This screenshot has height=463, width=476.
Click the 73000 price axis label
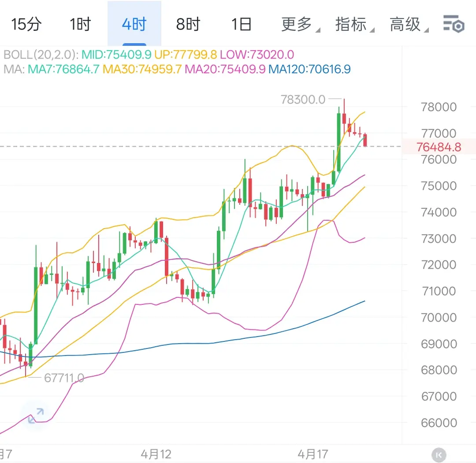pos(439,239)
